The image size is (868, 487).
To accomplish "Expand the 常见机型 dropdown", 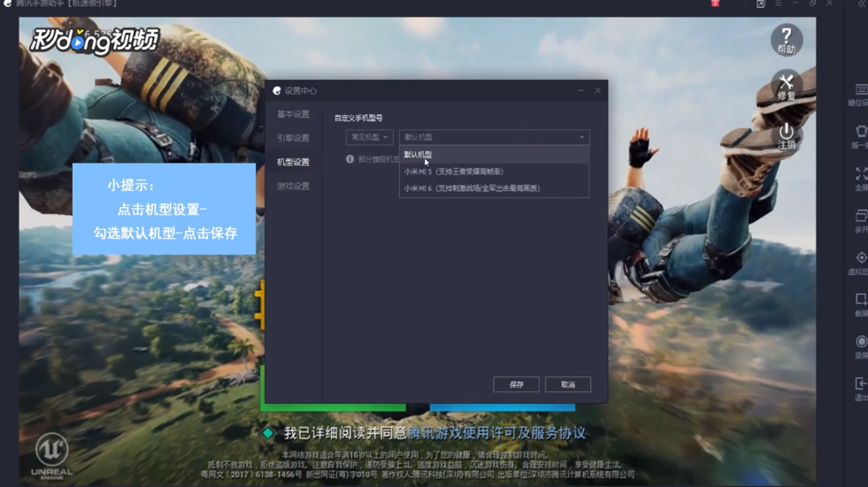I will [x=369, y=137].
